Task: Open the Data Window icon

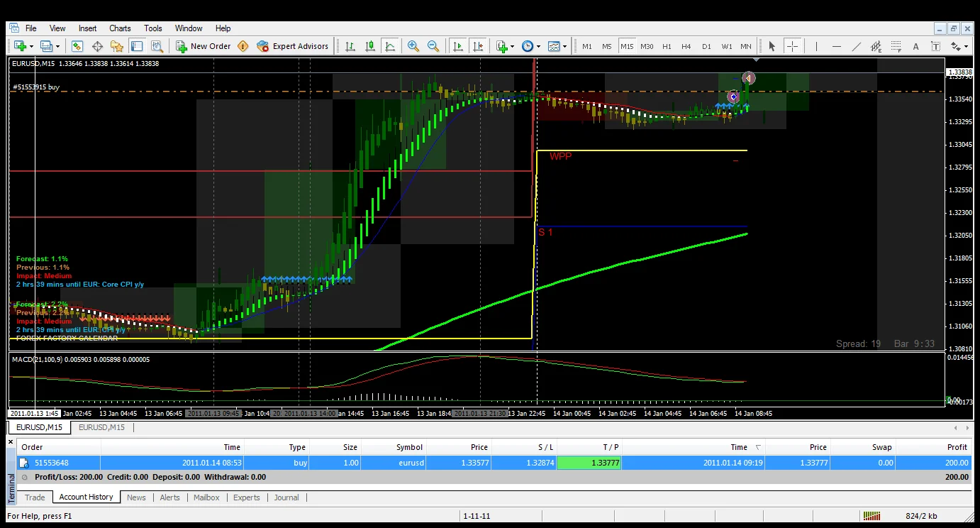Action: 97,46
